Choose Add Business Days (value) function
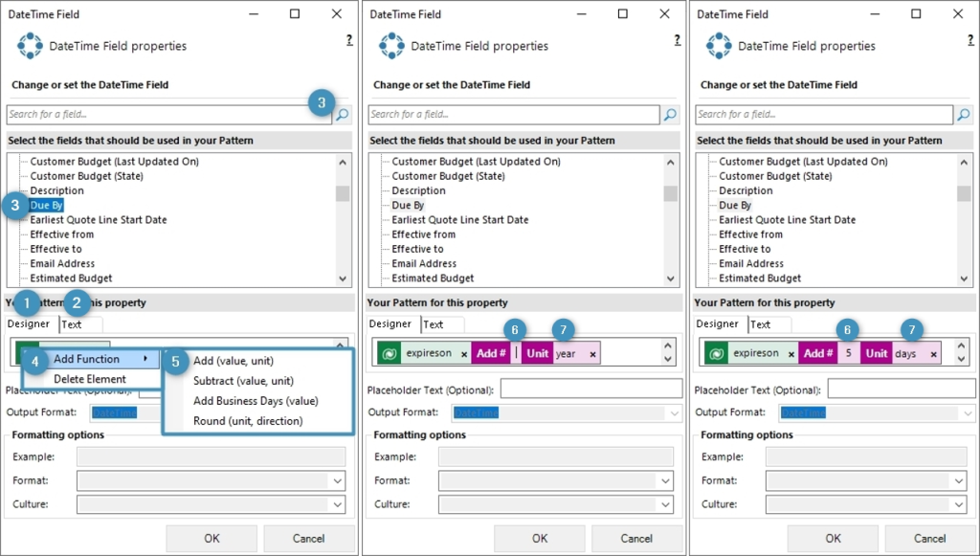 256,400
